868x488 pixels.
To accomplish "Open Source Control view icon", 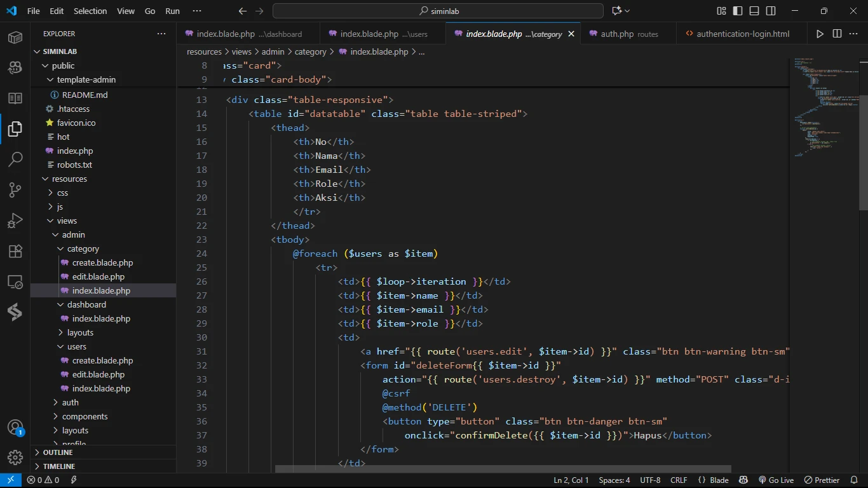I will pos(15,189).
